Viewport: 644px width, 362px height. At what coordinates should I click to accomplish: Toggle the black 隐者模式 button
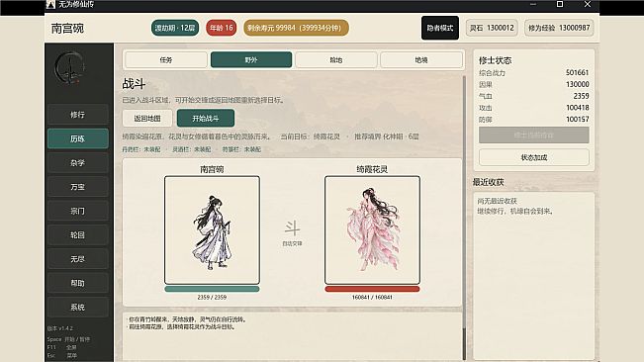(x=440, y=28)
